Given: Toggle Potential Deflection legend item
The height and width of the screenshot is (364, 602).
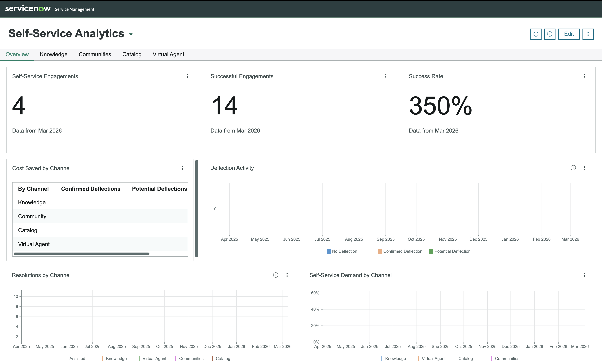Looking at the screenshot, I should point(450,251).
